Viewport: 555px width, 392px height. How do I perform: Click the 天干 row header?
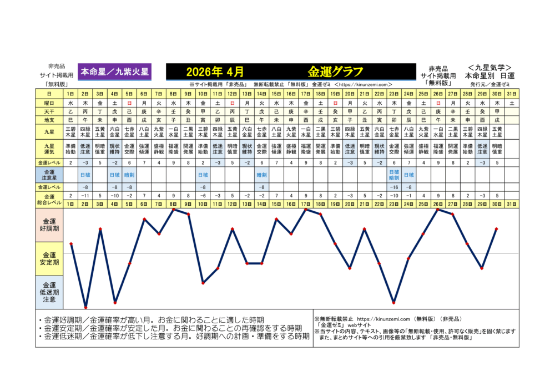49,111
